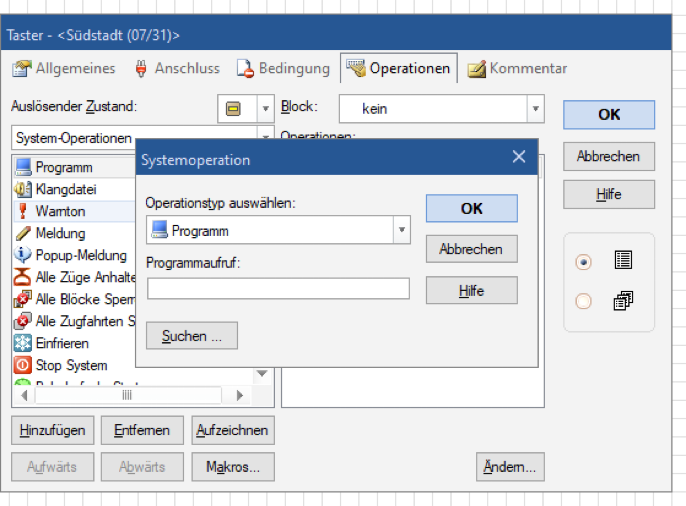
Task: Select the Popup-Meldung list entry text
Action: point(81,255)
